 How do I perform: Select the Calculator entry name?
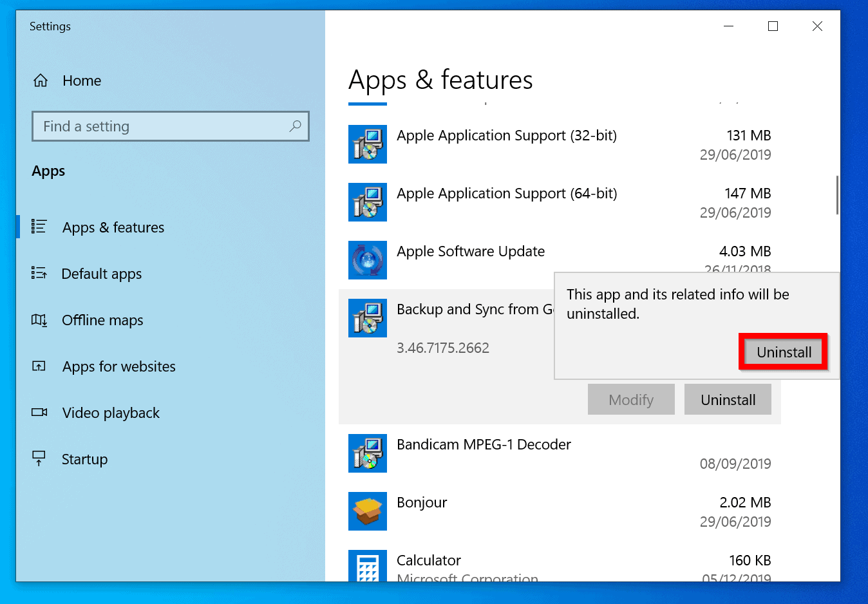[x=429, y=560]
